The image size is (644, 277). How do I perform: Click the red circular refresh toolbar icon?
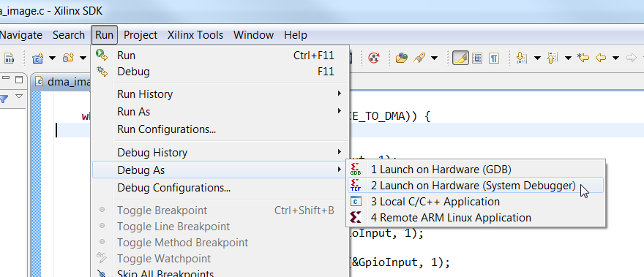[374, 58]
